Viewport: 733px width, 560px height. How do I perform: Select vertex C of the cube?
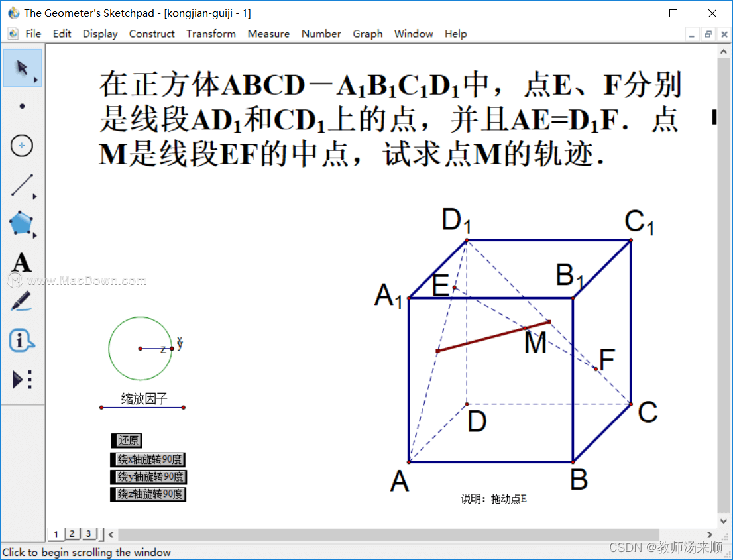pyautogui.click(x=631, y=404)
